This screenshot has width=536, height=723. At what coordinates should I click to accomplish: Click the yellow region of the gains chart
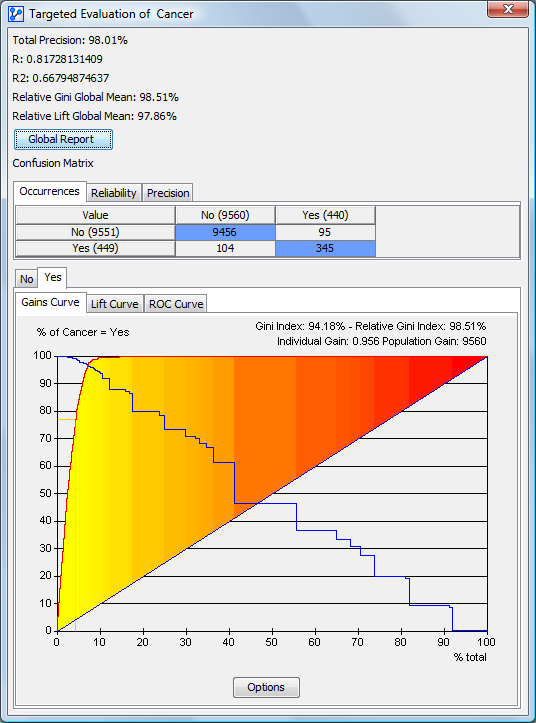coord(90,507)
